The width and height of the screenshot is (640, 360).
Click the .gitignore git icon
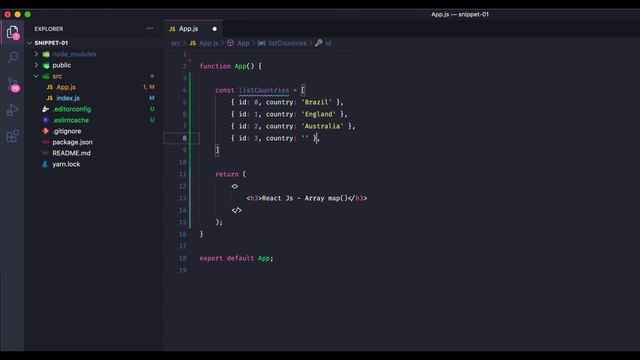pos(45,131)
